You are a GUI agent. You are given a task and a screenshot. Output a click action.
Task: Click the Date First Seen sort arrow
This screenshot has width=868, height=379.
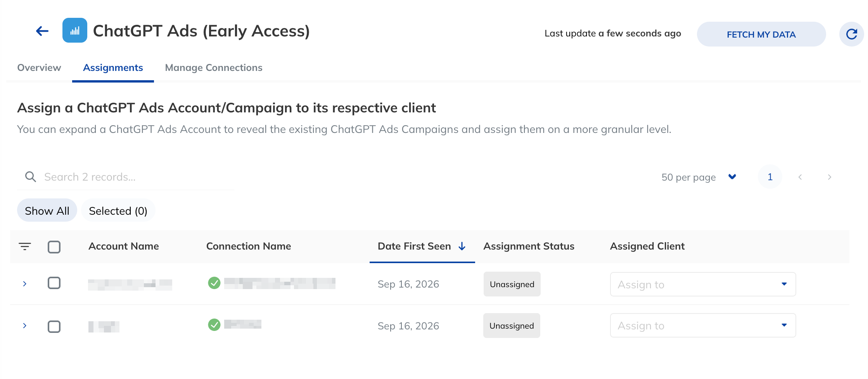(462, 246)
